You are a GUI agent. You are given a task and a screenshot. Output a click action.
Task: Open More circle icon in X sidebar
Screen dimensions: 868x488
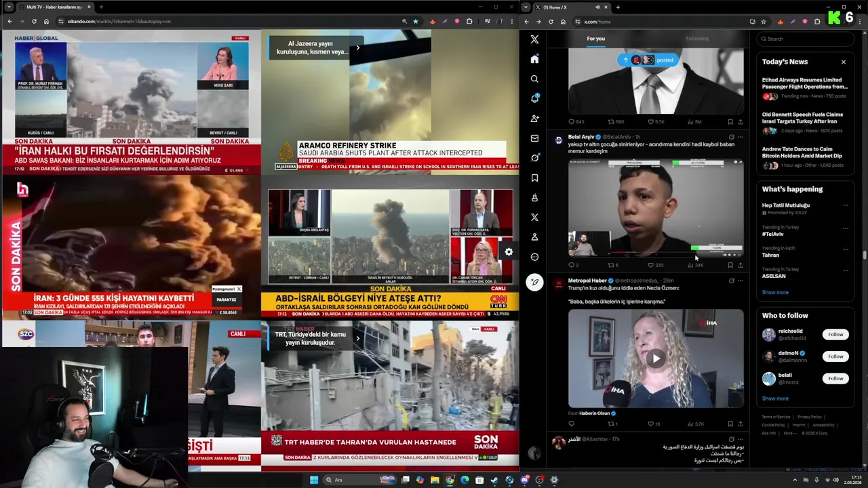pos(534,257)
